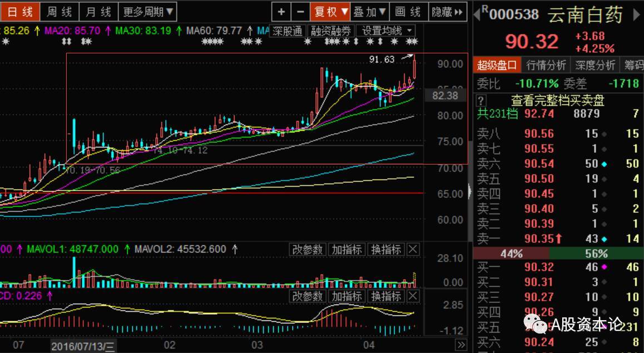
Task: Click the 04 month marker on timeline
Action: (x=368, y=345)
